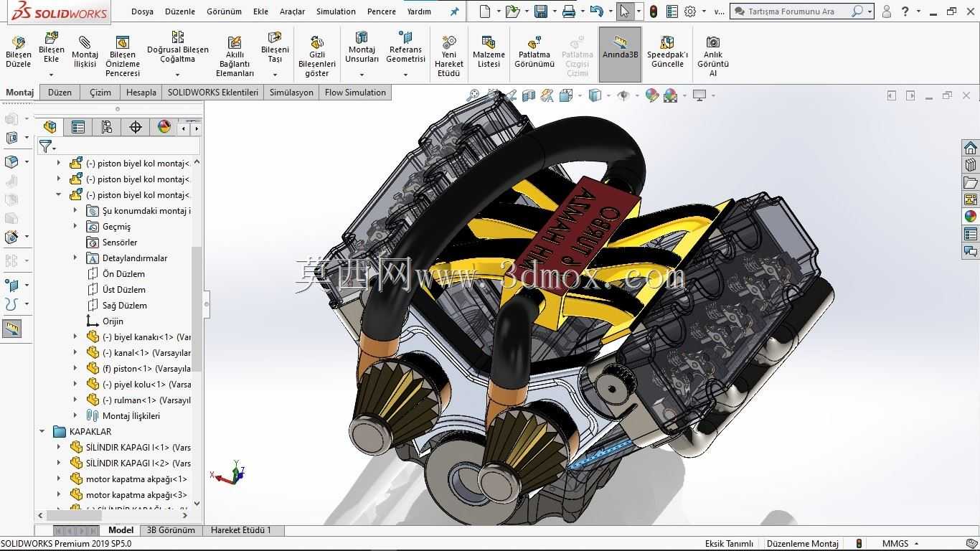Image resolution: width=980 pixels, height=551 pixels.
Task: Open Yardım menu
Action: pyautogui.click(x=419, y=11)
